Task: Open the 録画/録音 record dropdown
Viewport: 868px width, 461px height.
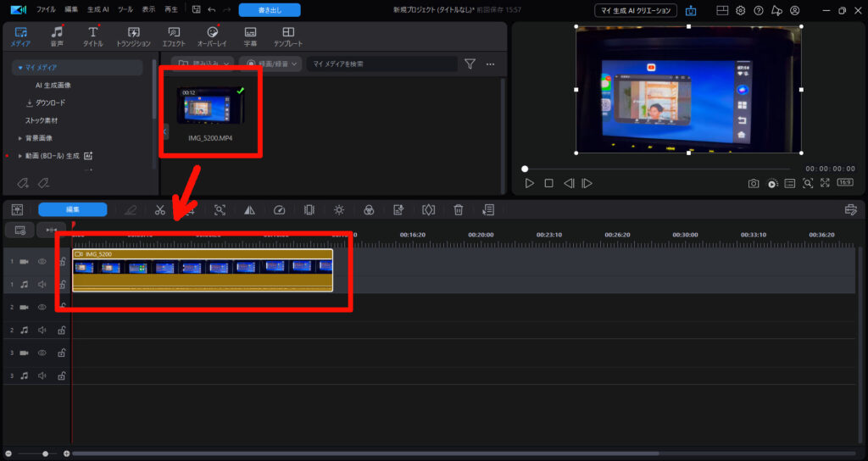Action: 270,64
